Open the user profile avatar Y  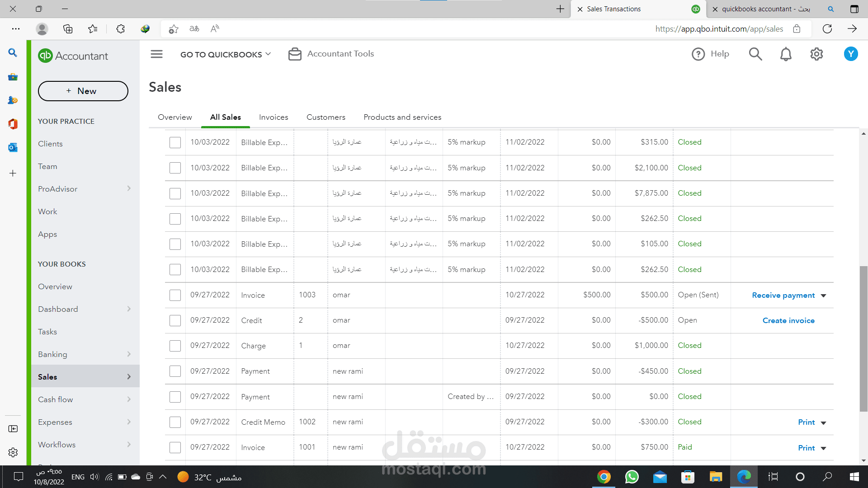tap(851, 54)
